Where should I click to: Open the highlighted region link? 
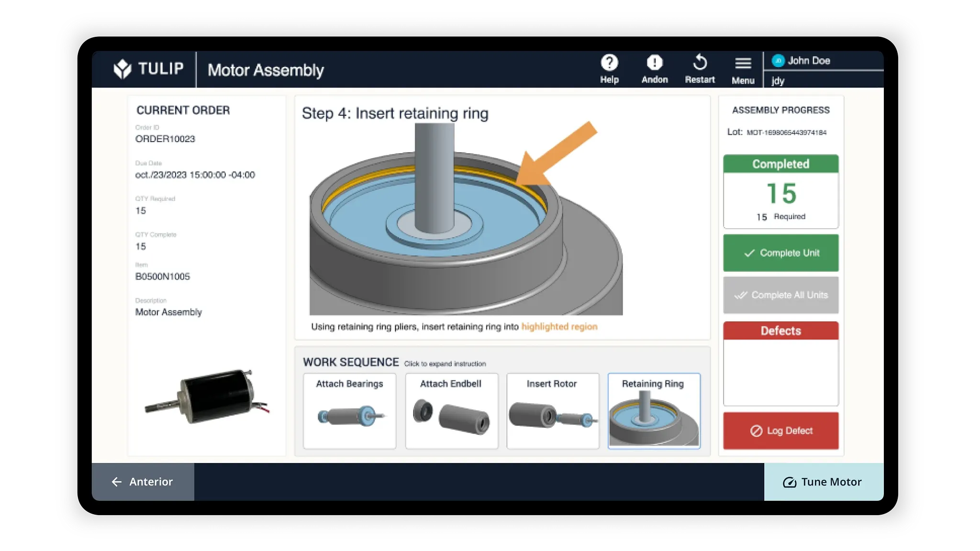(558, 327)
